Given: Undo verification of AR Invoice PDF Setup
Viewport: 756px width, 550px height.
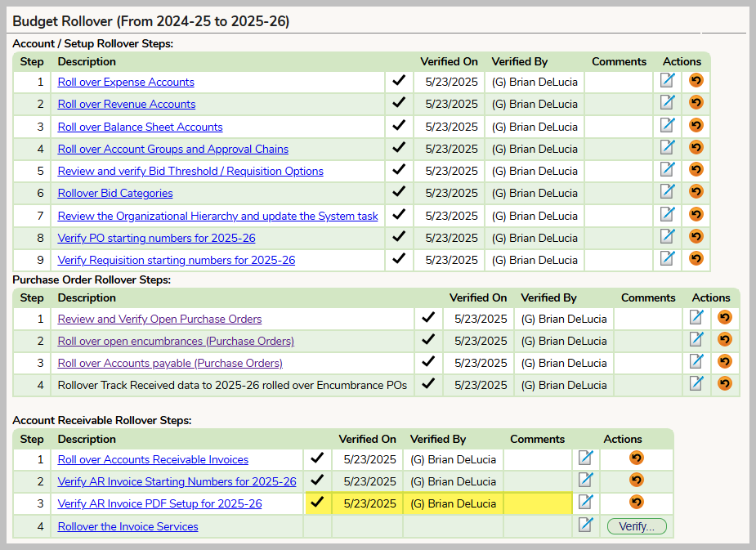Looking at the screenshot, I should (637, 503).
